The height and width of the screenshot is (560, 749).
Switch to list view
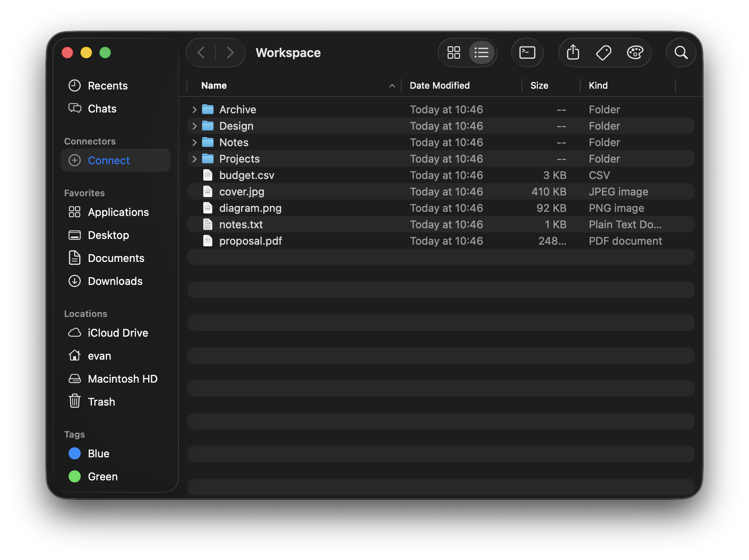point(481,53)
